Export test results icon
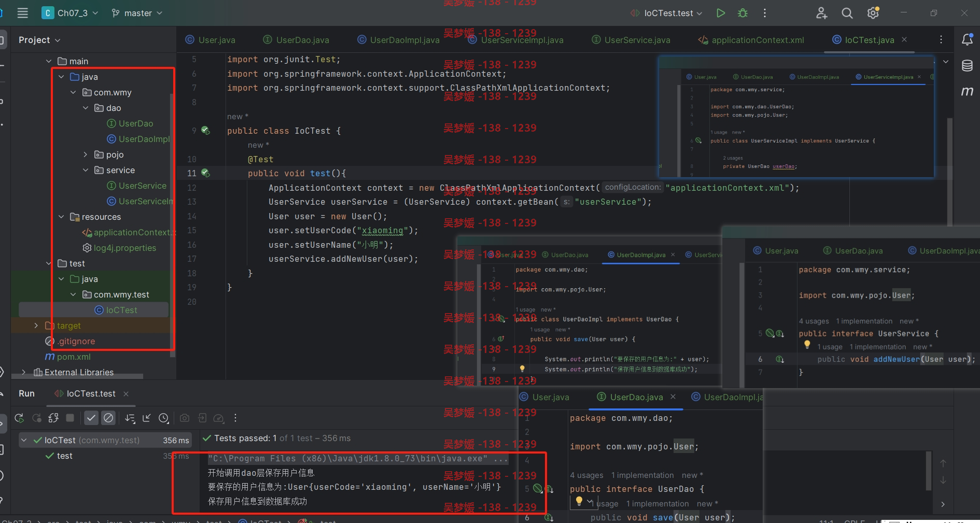Image resolution: width=980 pixels, height=523 pixels. pos(202,418)
